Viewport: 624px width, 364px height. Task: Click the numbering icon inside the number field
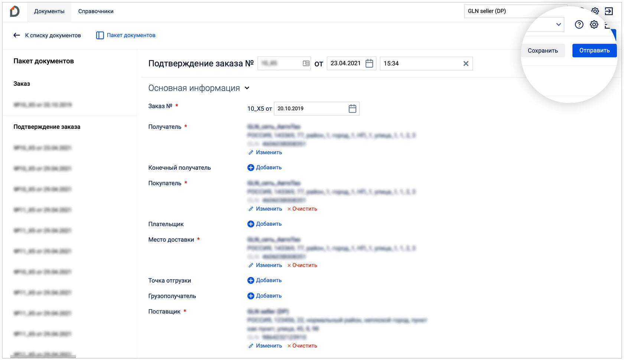[x=306, y=64]
